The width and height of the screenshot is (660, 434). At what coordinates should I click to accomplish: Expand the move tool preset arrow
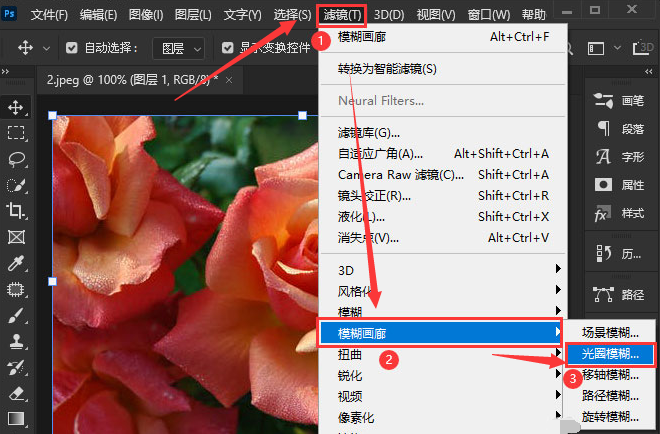[x=46, y=49]
